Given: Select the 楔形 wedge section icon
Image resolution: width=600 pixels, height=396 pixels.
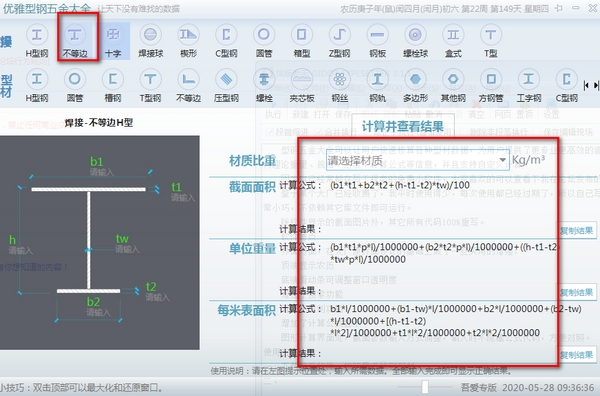Looking at the screenshot, I should tap(188, 41).
